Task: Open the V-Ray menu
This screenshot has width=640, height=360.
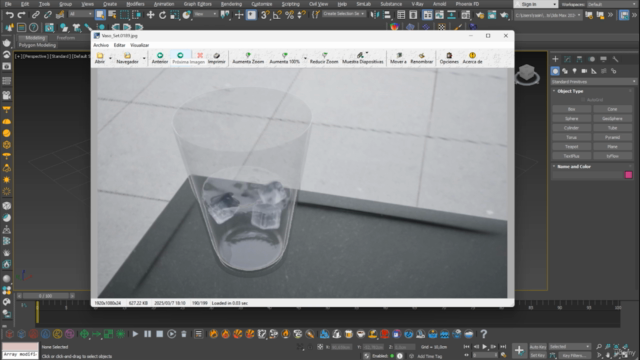Action: [x=417, y=4]
